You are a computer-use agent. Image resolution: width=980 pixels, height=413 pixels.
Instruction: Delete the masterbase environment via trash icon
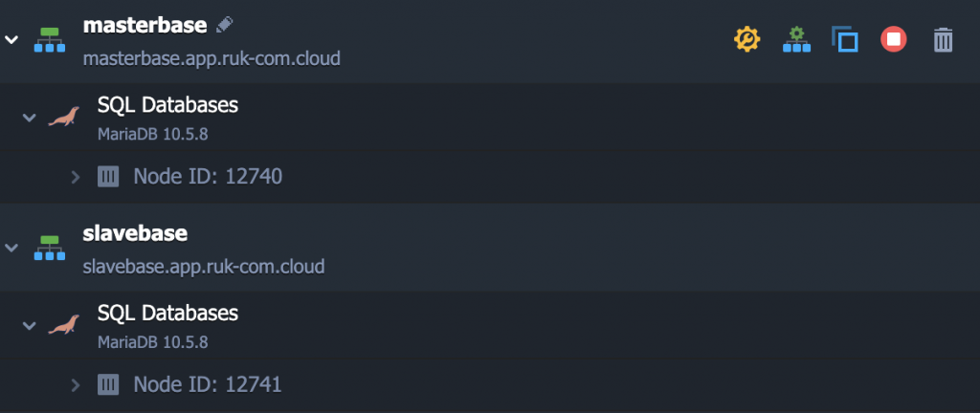click(943, 39)
